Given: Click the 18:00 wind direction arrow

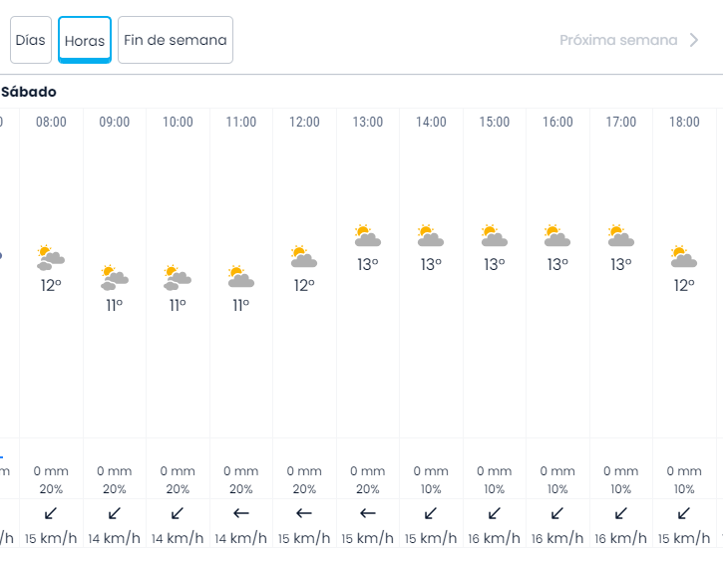Looking at the screenshot, I should click(684, 513).
